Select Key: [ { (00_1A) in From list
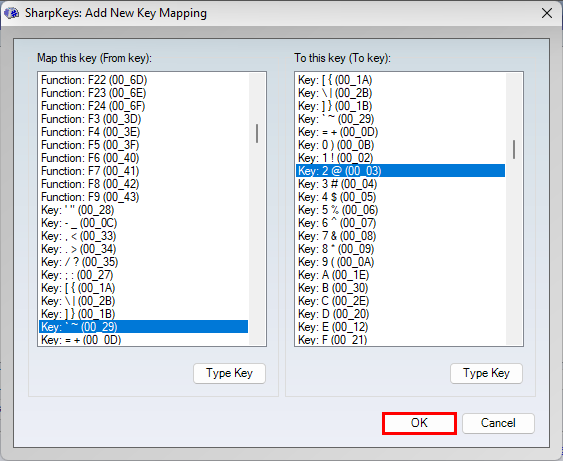 (x=144, y=288)
